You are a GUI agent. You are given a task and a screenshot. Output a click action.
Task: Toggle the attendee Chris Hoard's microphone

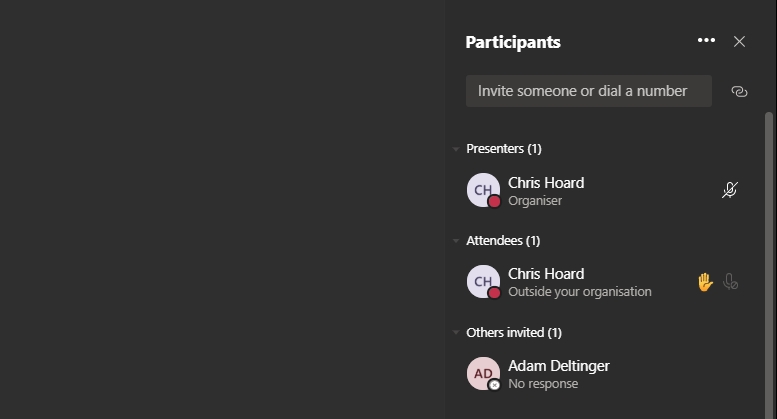tap(731, 282)
